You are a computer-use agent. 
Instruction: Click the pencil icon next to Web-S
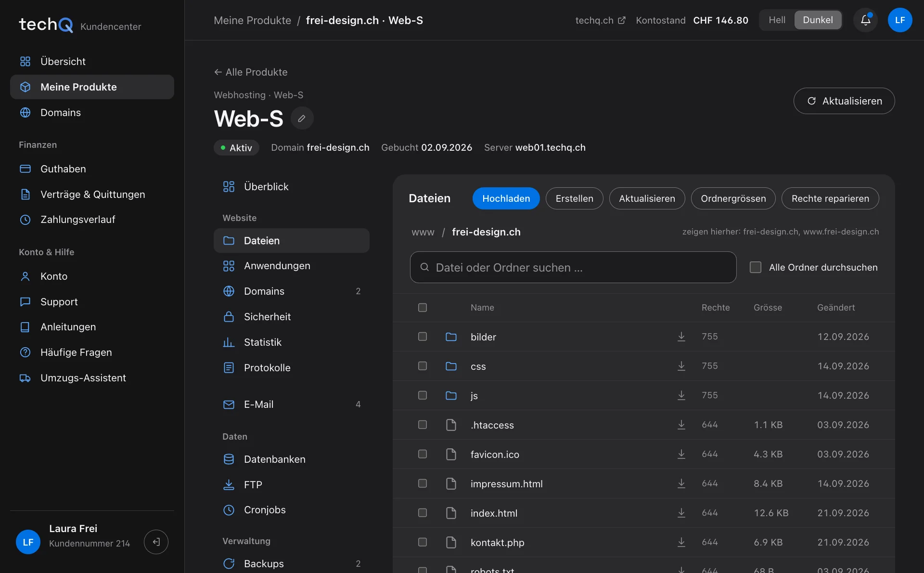point(302,118)
